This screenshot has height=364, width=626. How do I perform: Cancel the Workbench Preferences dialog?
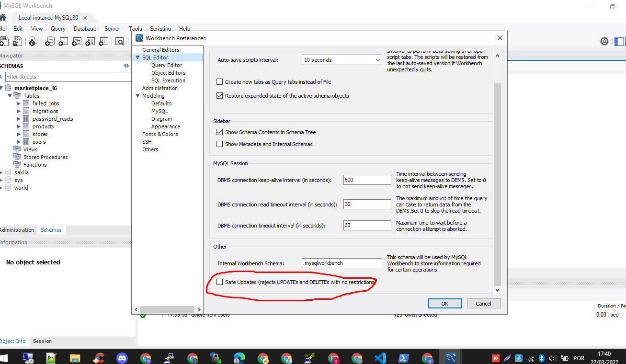(x=483, y=303)
